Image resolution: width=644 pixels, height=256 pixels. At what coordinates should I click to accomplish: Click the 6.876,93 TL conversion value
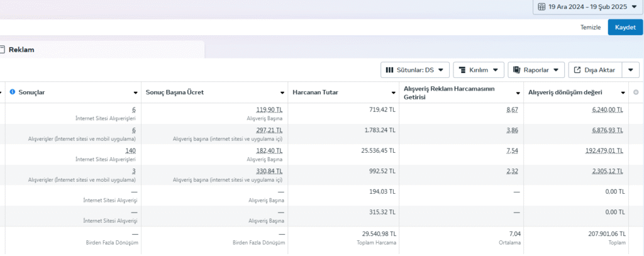click(607, 130)
